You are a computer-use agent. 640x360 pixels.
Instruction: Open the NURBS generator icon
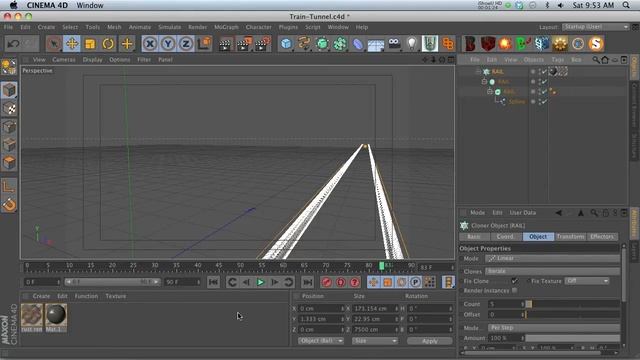tap(322, 44)
